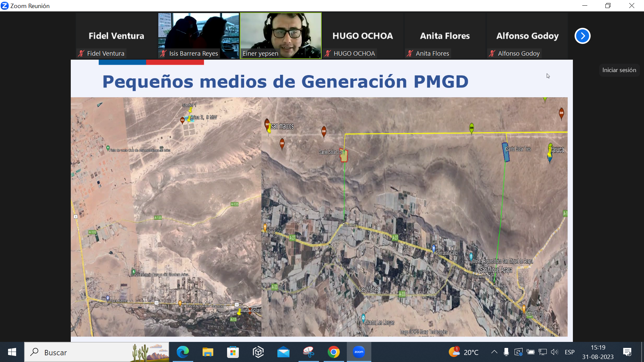This screenshot has height=362, width=644.
Task: Click HUGO OCHOA's muted microphone icon
Action: tap(328, 53)
